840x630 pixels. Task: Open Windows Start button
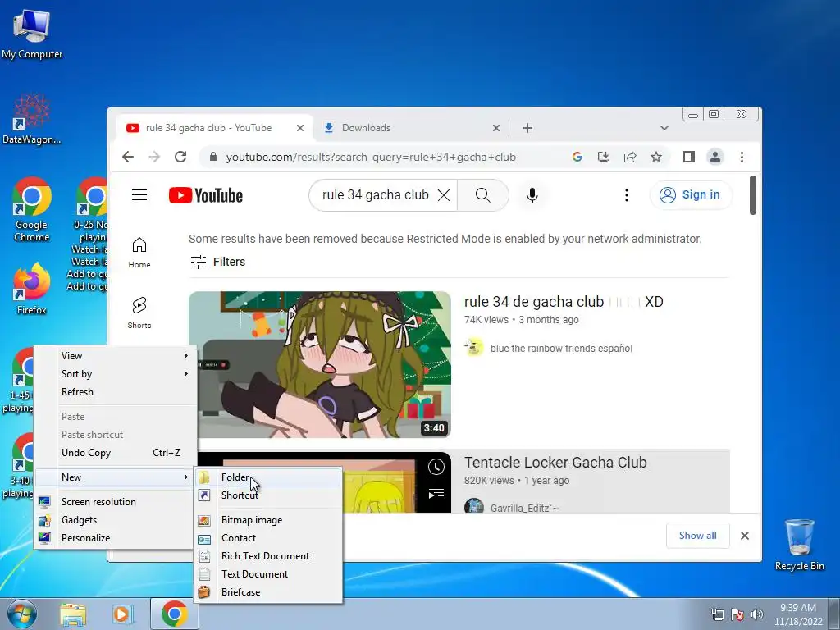coord(22,614)
